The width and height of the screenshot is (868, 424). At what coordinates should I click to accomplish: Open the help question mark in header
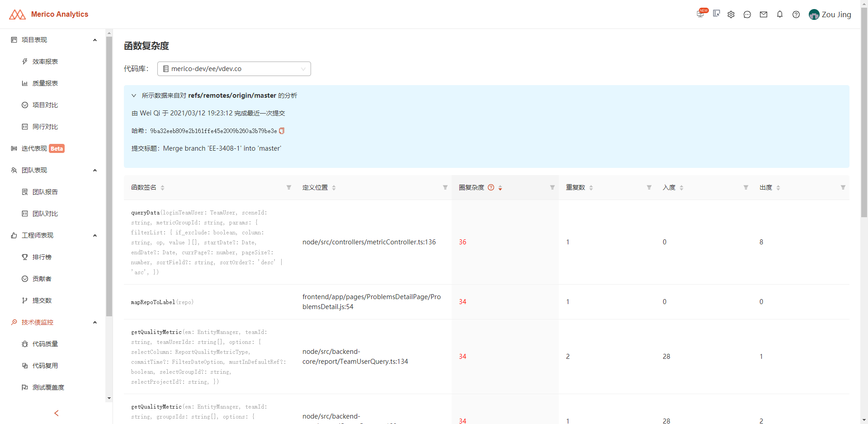796,14
